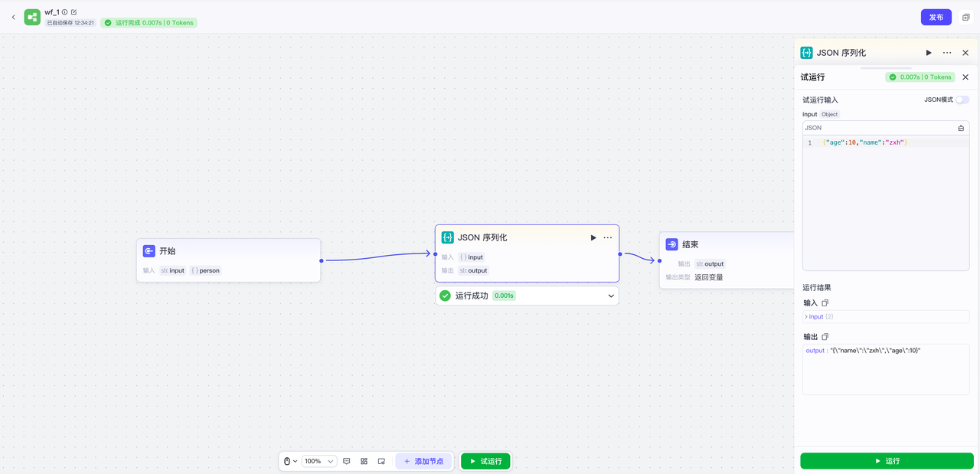Copy the 输出 result with copy icon

coord(825,337)
